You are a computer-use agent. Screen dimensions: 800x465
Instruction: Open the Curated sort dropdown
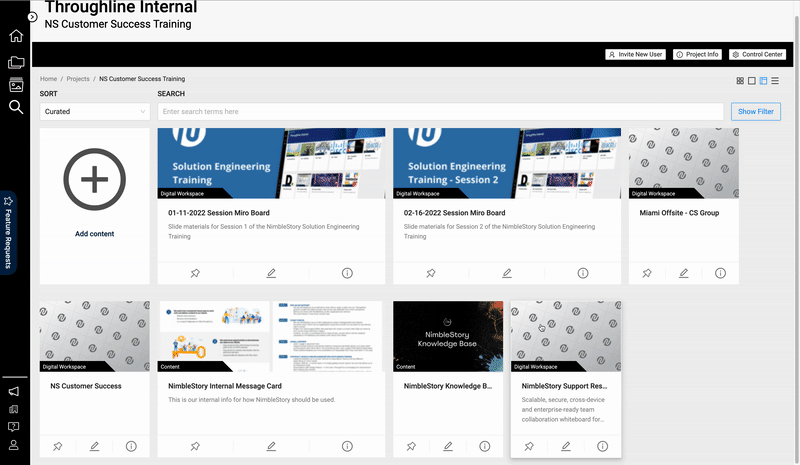point(95,112)
